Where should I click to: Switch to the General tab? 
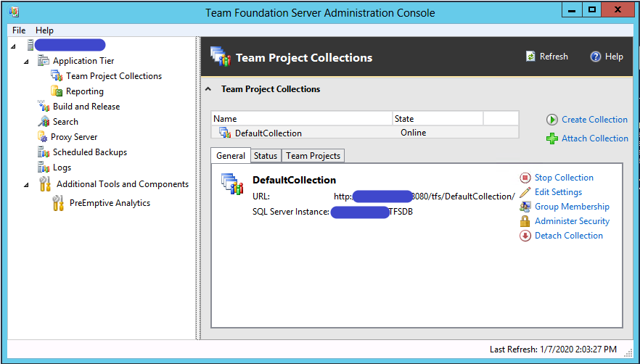[231, 155]
